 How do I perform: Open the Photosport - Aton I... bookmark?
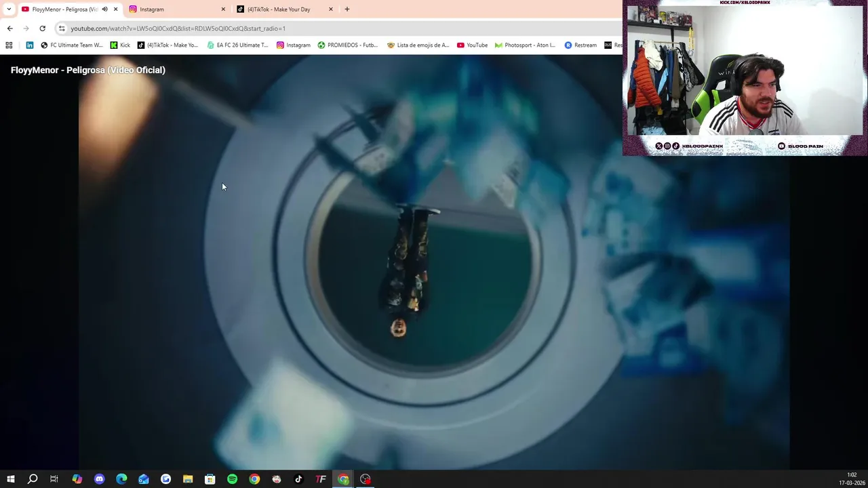(x=525, y=45)
